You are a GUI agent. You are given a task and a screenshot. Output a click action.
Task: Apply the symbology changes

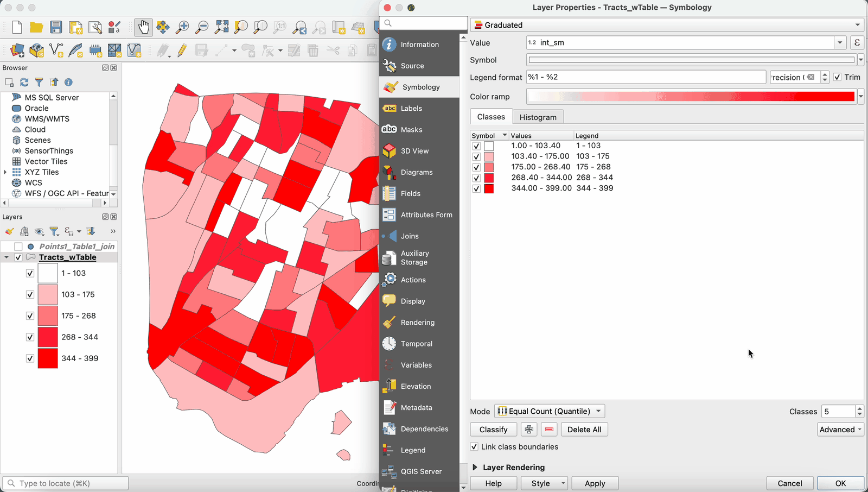[595, 483]
